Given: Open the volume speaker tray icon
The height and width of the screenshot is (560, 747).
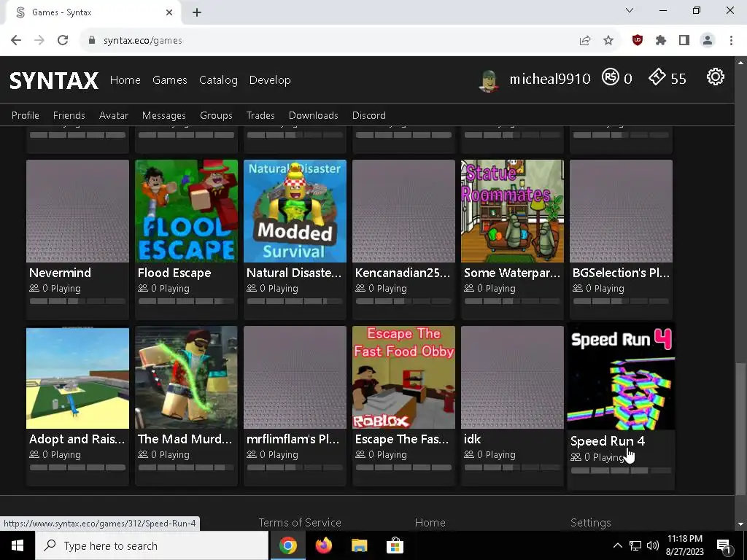Looking at the screenshot, I should click(x=653, y=545).
